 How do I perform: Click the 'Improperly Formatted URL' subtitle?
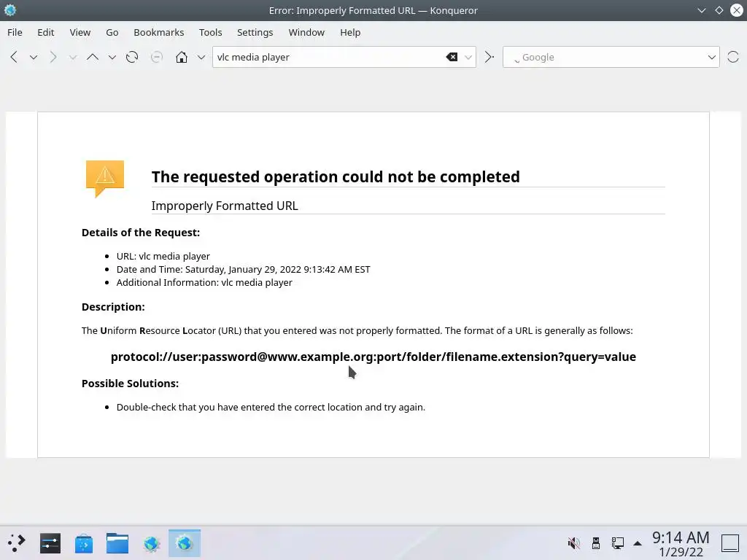click(x=225, y=206)
